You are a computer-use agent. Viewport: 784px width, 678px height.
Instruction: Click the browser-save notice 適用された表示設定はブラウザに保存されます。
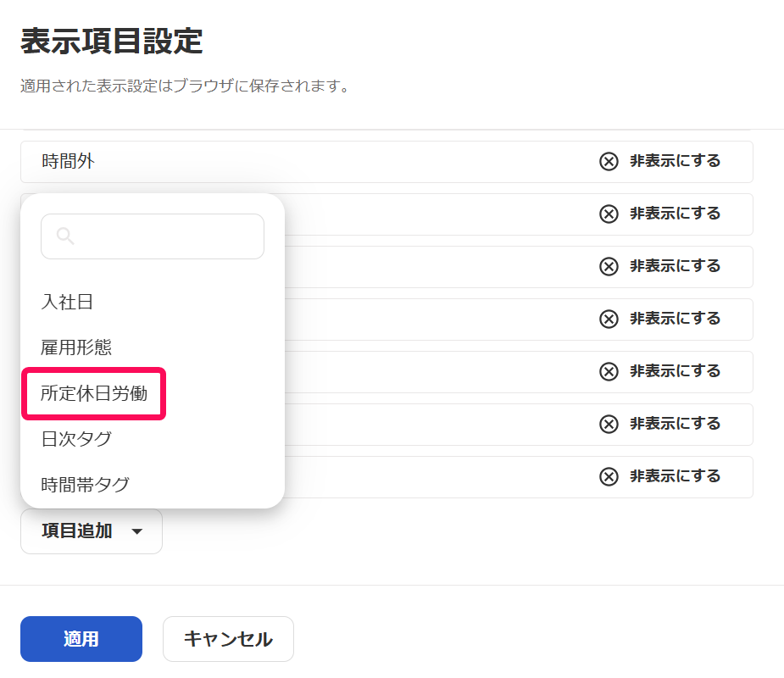pos(185,86)
